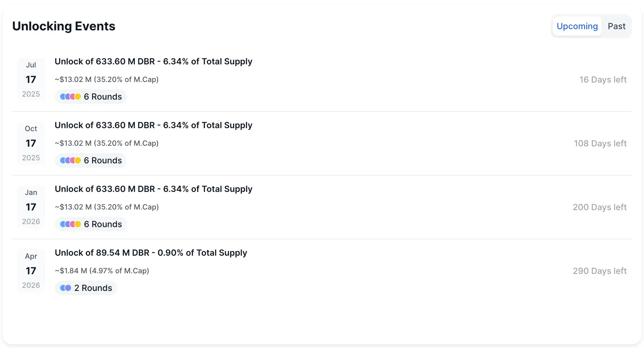Click the two color dots in Apr 17 event
This screenshot has width=644, height=348.
(66, 288)
